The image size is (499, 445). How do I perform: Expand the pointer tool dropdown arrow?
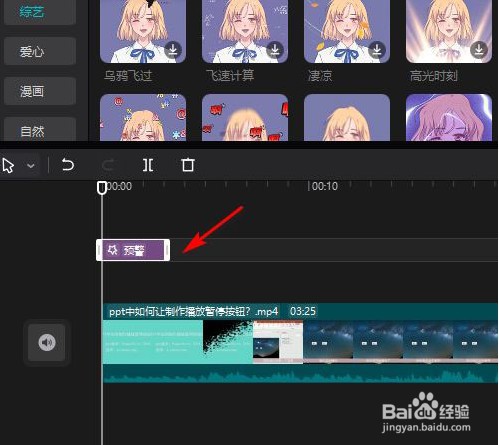pos(31,165)
